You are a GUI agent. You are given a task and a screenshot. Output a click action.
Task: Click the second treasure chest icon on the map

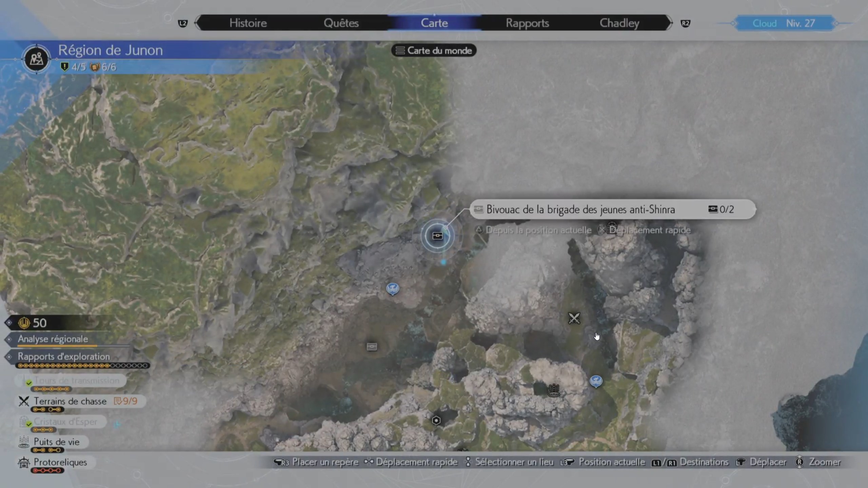[x=372, y=347]
